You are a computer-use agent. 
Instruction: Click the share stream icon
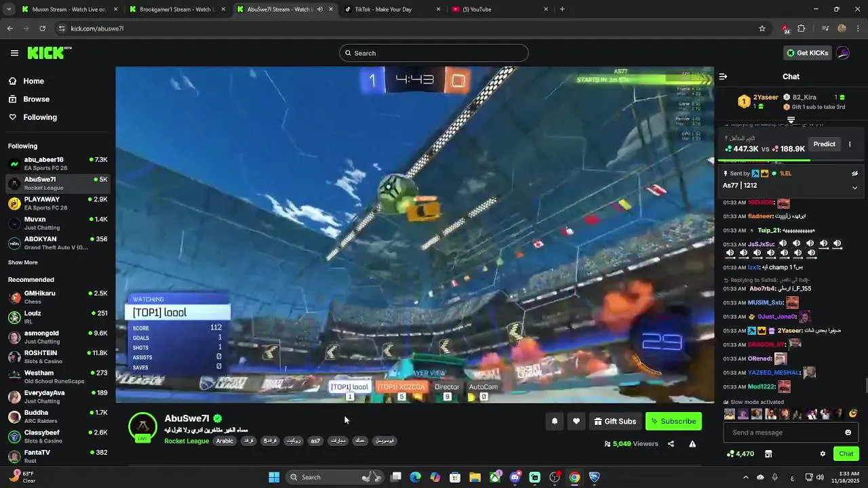click(671, 444)
